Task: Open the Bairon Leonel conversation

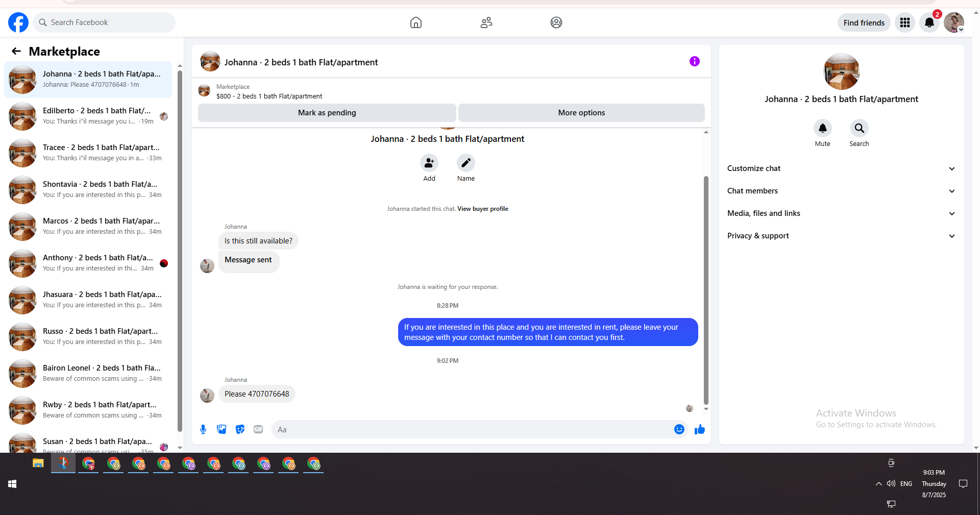Action: 88,374
